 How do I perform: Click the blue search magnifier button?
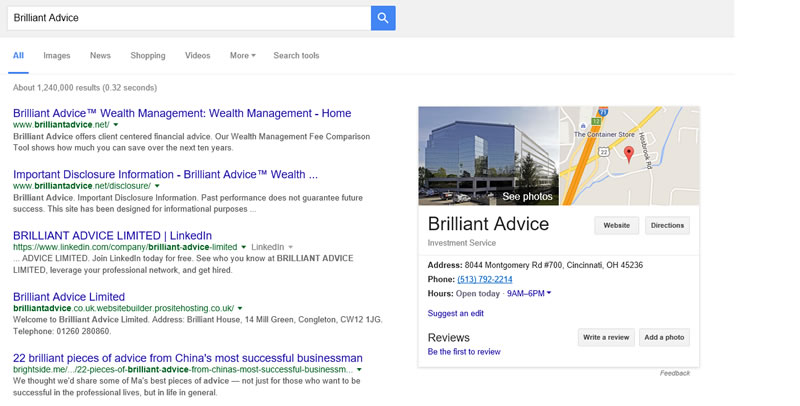[383, 18]
